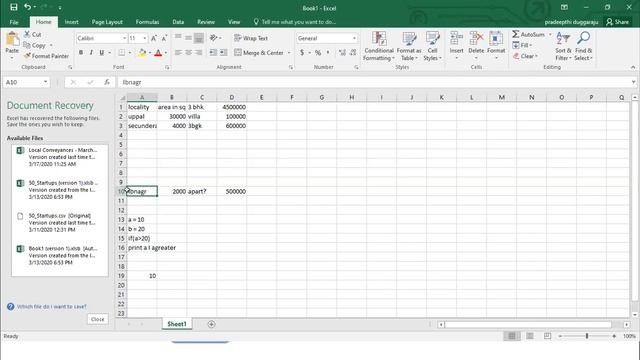Click the Save icon in quick access toolbar

click(x=13, y=7)
